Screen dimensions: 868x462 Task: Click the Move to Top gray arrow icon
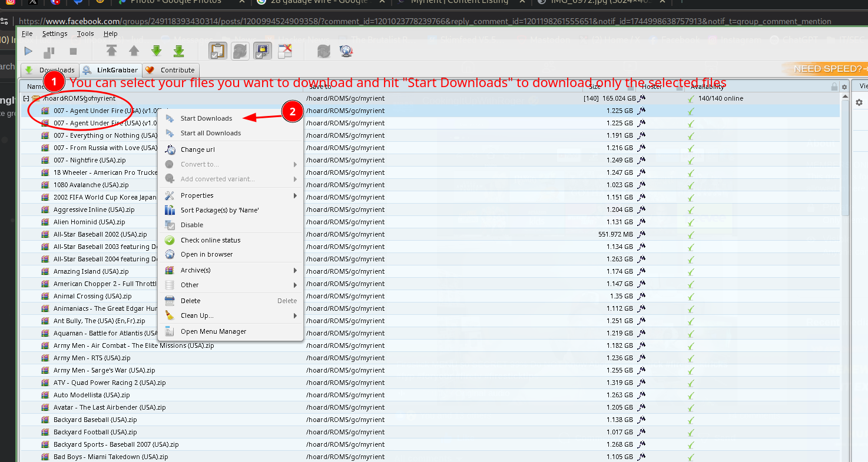(111, 51)
